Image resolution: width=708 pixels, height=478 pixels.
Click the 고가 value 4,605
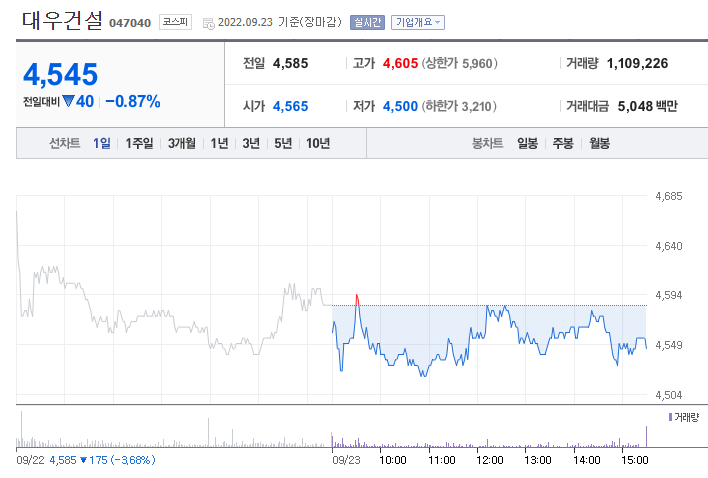point(401,64)
